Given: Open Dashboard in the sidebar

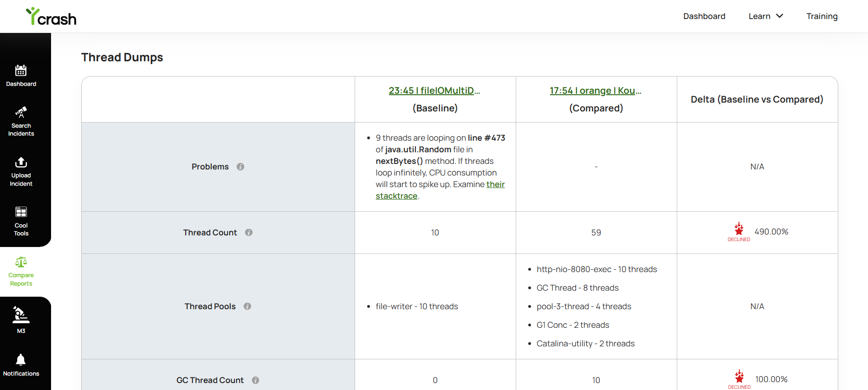Looking at the screenshot, I should click(x=21, y=76).
